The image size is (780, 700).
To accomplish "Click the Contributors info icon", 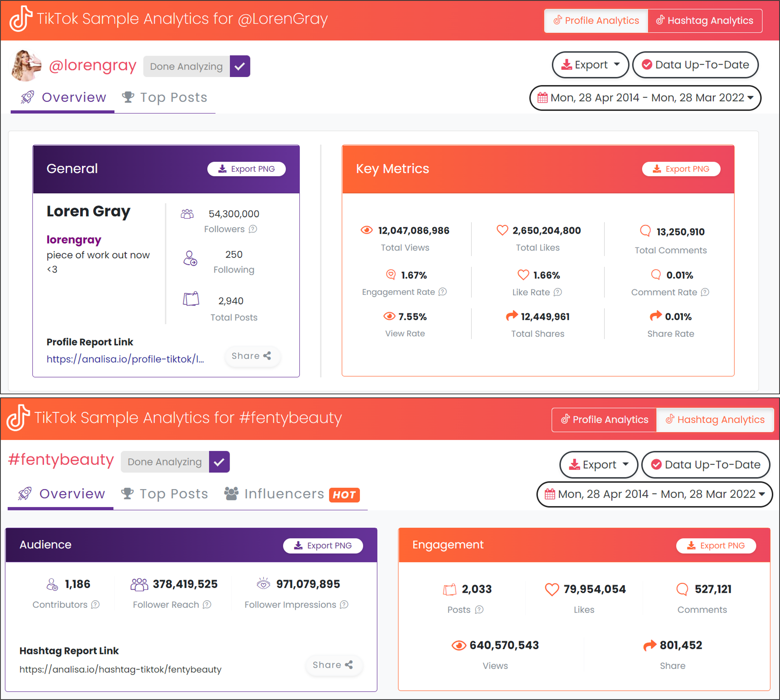I will click(95, 605).
